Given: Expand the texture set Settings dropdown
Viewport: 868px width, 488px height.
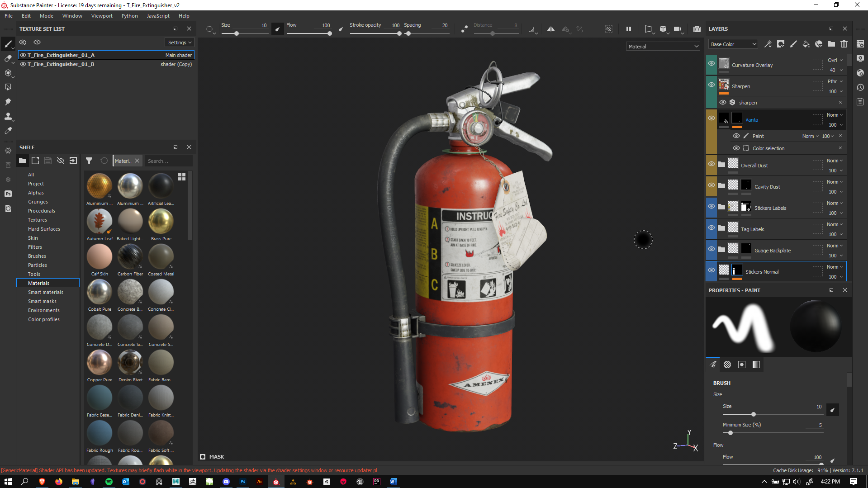Looking at the screenshot, I should [x=180, y=43].
